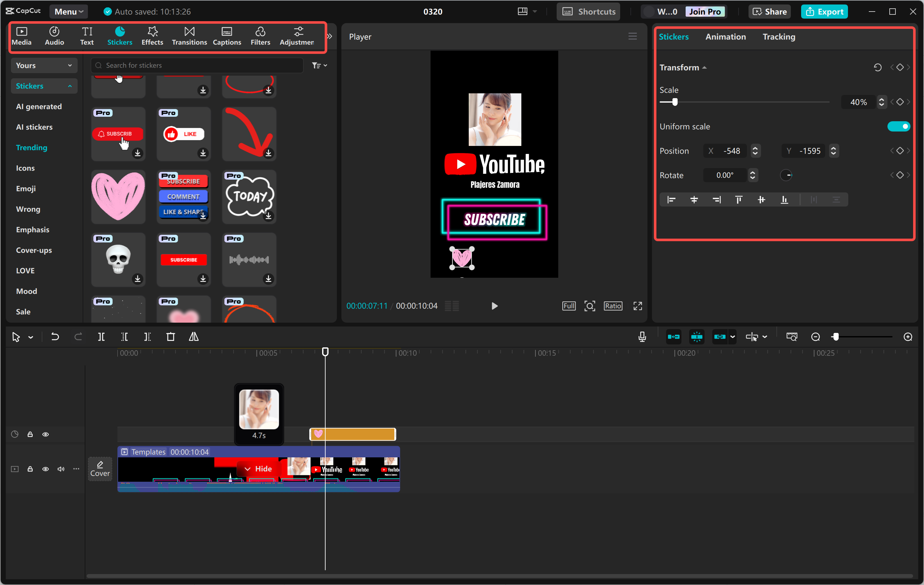
Task: Toggle visibility of the sticker track
Action: 46,434
